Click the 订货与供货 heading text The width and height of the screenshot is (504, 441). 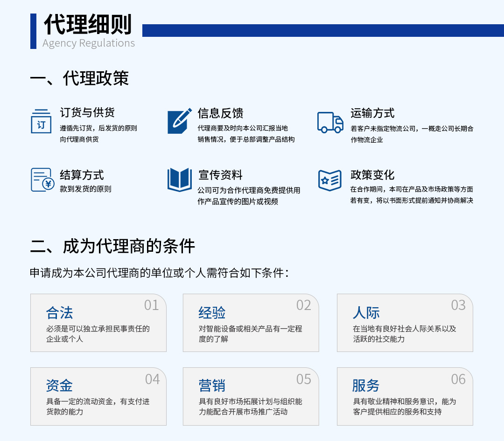87,112
